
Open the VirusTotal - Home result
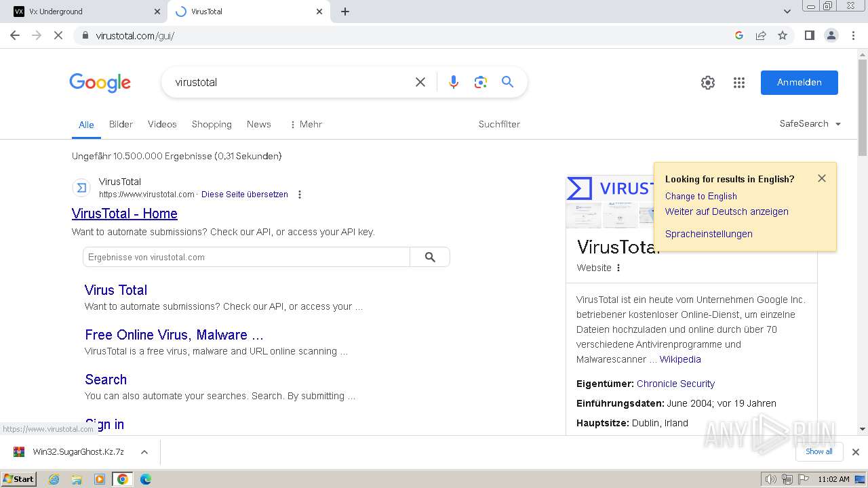tap(125, 213)
